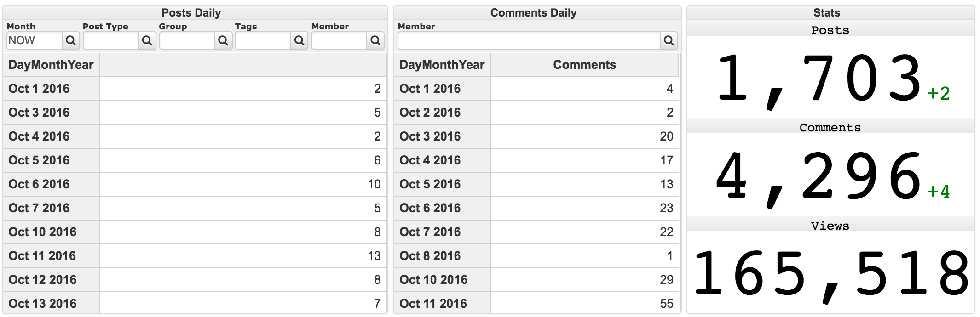Open the Views total 165,518
Screen dimensions: 980x317
(831, 274)
